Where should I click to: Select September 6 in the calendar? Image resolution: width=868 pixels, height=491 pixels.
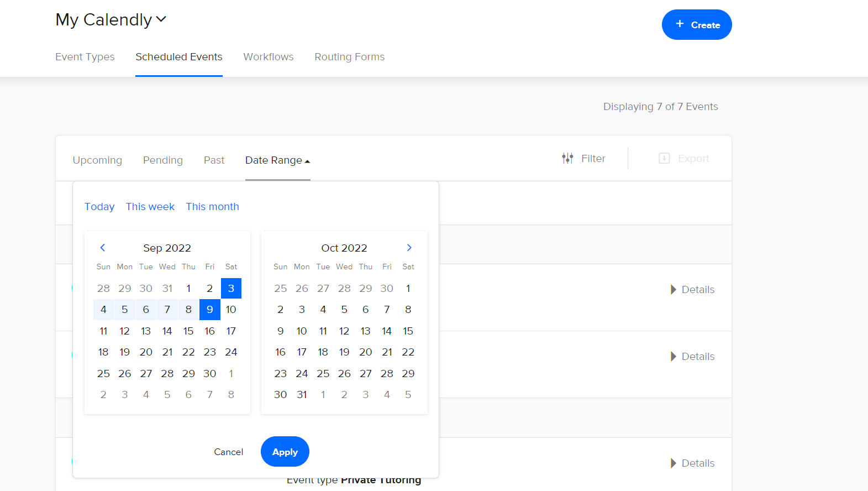pos(146,310)
